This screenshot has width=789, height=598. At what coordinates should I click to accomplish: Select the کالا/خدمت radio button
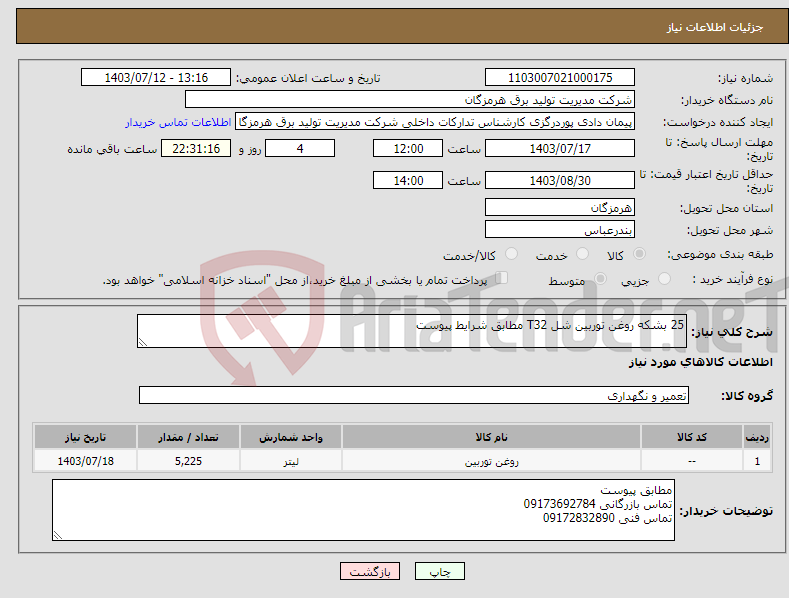[511, 254]
